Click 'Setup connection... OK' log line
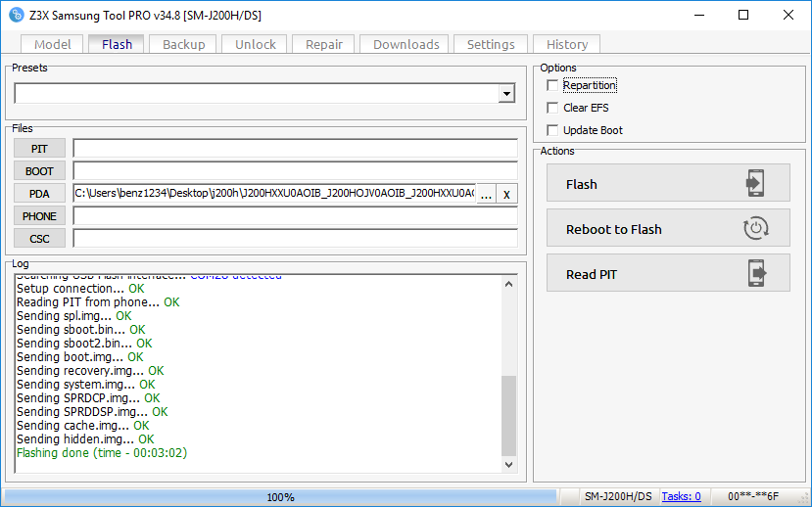Viewport: 812px width, 507px height. point(80,288)
